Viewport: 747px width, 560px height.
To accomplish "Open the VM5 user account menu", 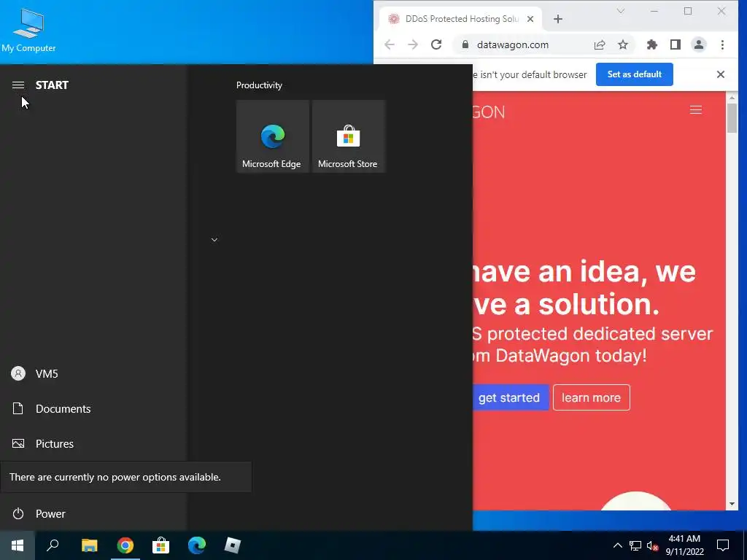I will point(93,374).
